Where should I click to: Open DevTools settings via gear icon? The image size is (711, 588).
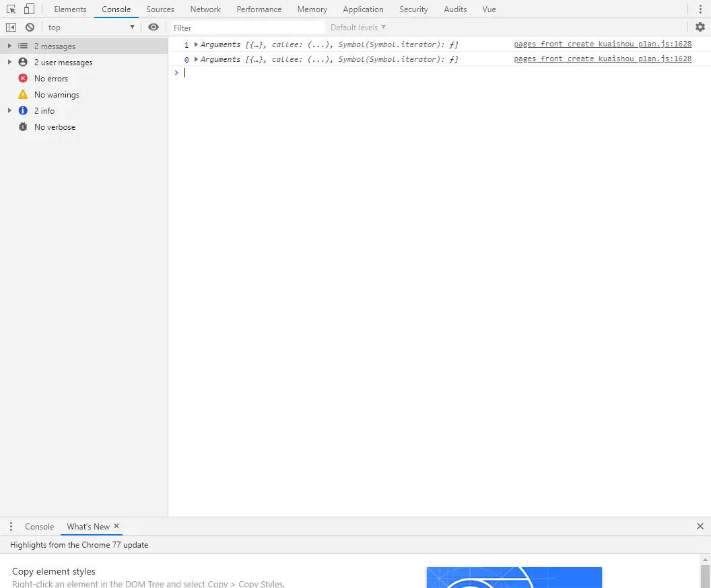click(x=700, y=27)
